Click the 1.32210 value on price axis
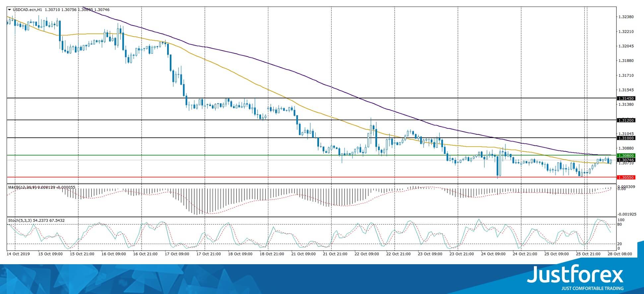This screenshot has height=294, width=644. 626,32
